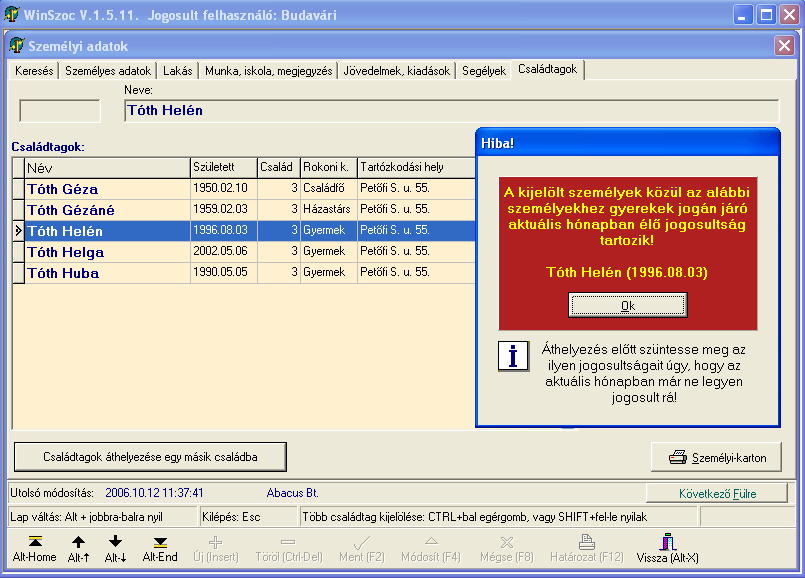
Task: Click the Új (Insert) plus icon
Action: coord(216,542)
